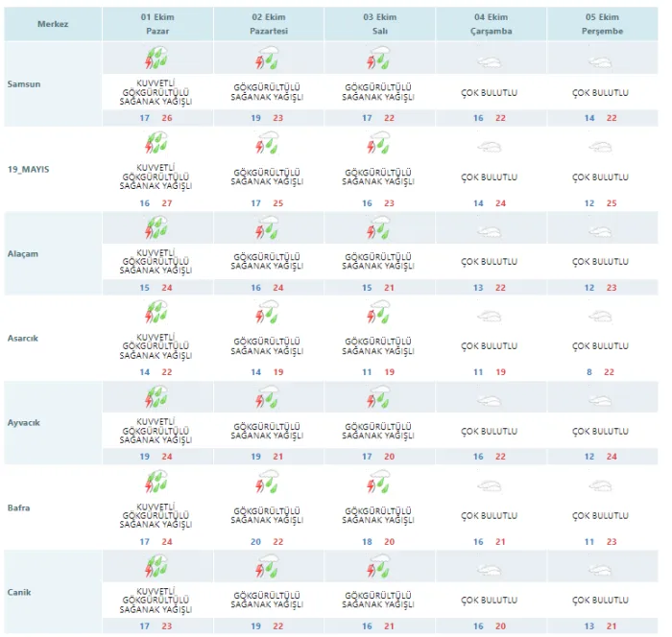Open the 19_MAYIS district label
672x637 pixels.
pos(28,169)
